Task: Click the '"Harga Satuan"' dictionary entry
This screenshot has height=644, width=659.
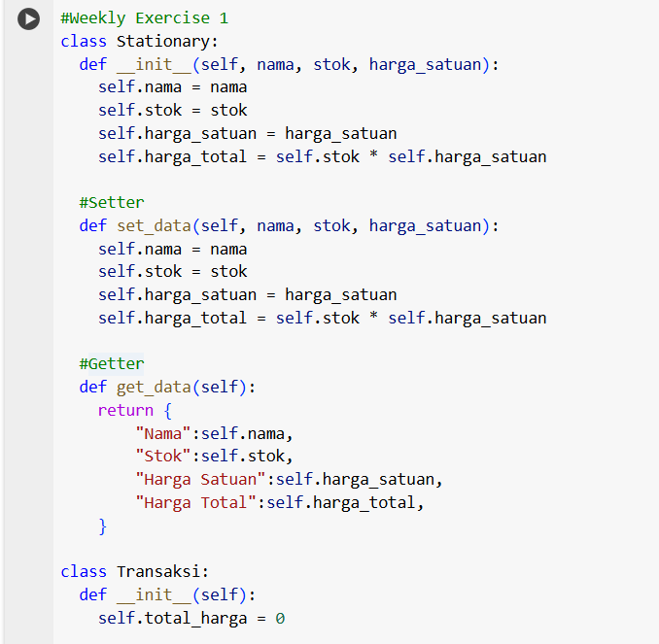Action: [x=289, y=479]
